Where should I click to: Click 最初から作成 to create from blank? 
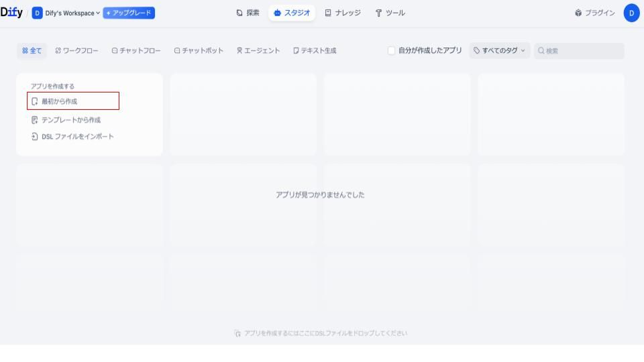(73, 101)
